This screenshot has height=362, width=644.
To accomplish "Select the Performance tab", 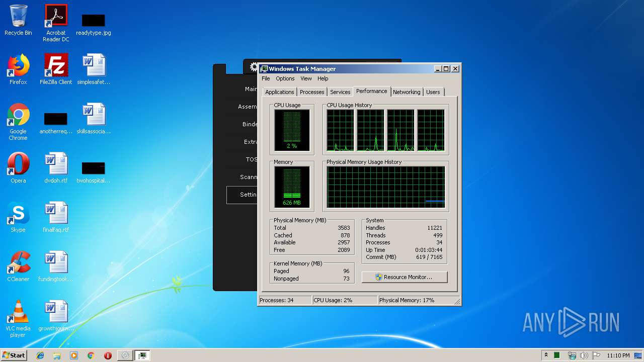I will (372, 91).
